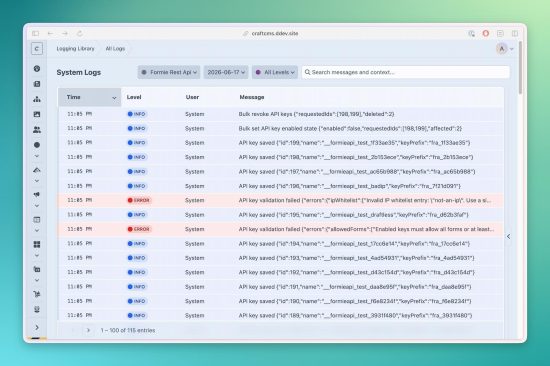Click the user avatar labeled A
The image size is (550, 366).
pyautogui.click(x=502, y=49)
